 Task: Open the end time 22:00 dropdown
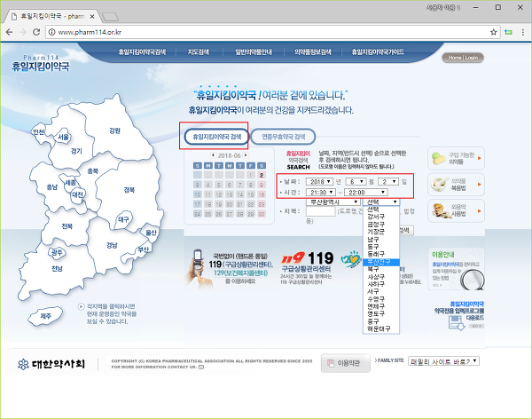pyautogui.click(x=365, y=193)
